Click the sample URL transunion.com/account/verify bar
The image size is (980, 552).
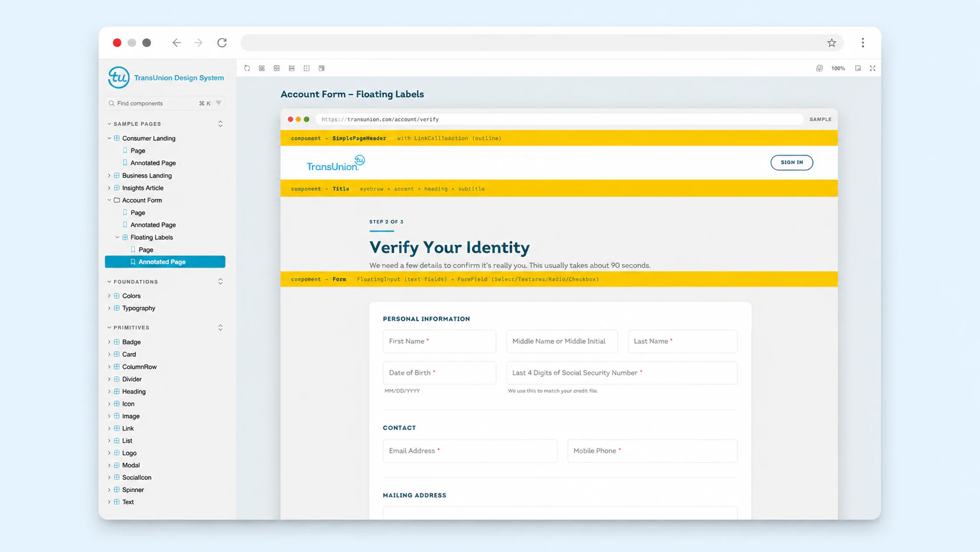pos(559,119)
